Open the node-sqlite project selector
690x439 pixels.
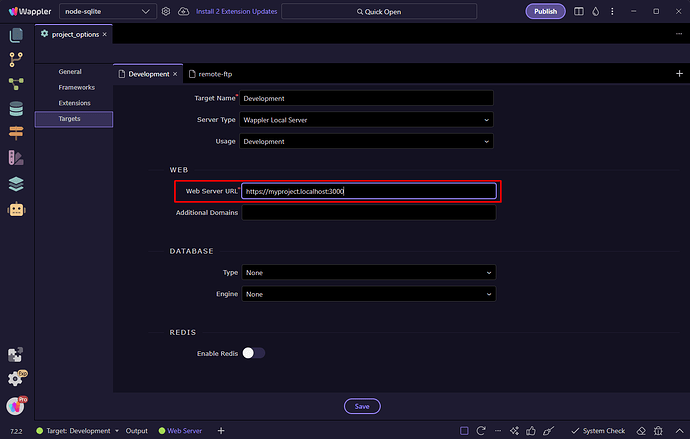[x=105, y=12]
